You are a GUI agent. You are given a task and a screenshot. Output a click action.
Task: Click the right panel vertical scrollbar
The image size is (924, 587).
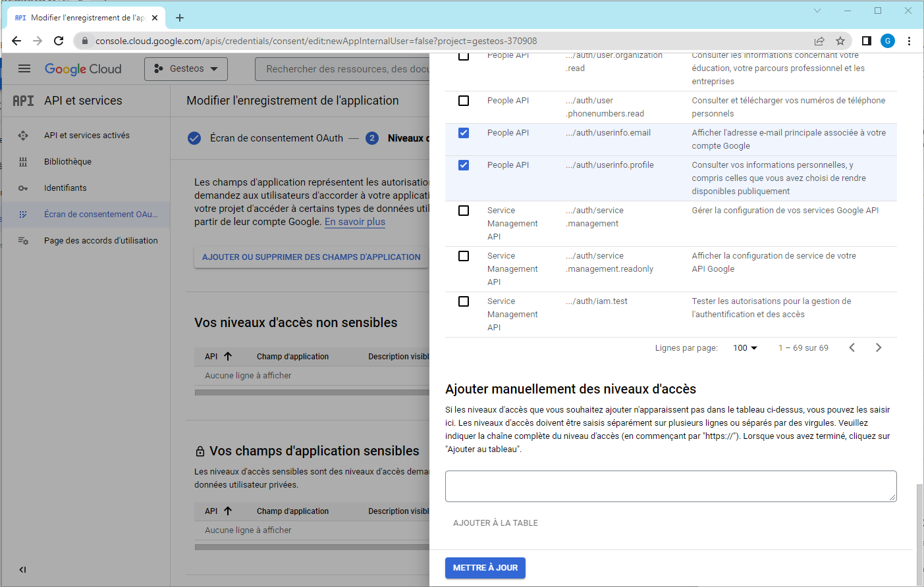(919, 533)
